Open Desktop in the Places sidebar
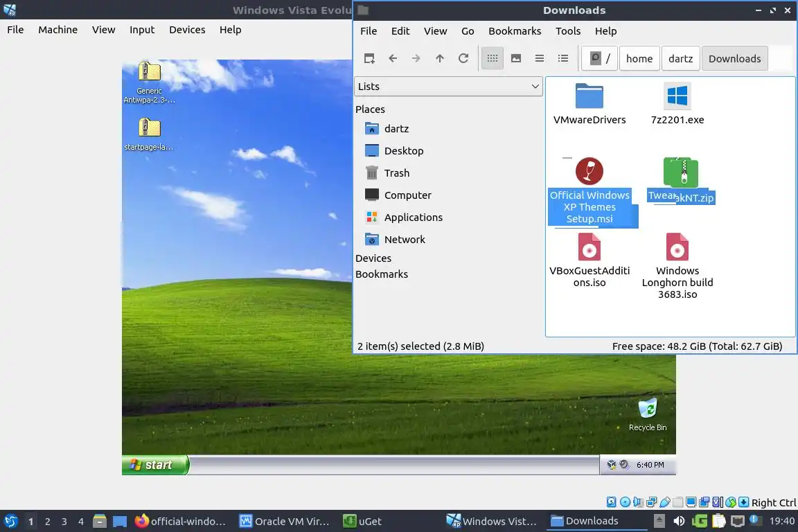This screenshot has height=532, width=798. [x=394, y=151]
